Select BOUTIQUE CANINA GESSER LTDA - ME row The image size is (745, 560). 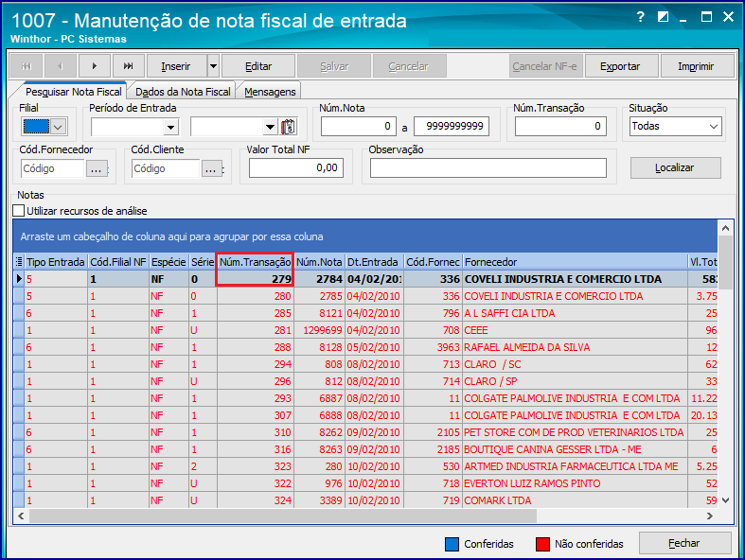365,449
